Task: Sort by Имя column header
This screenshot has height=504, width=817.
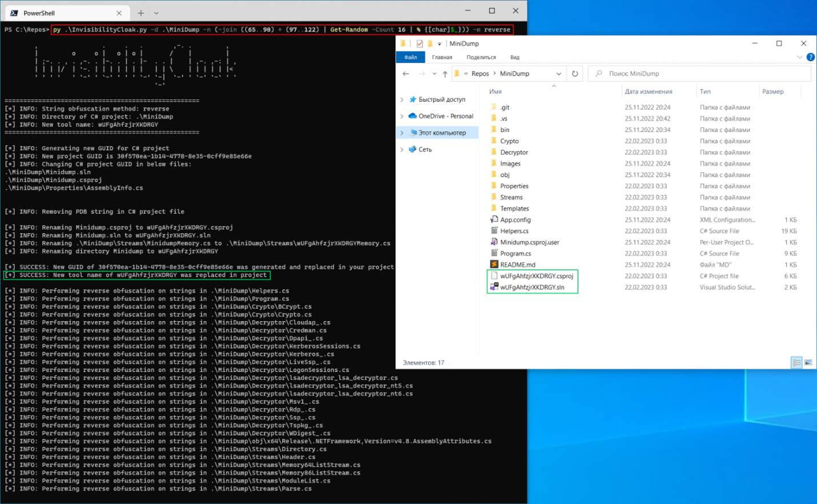Action: tap(495, 91)
